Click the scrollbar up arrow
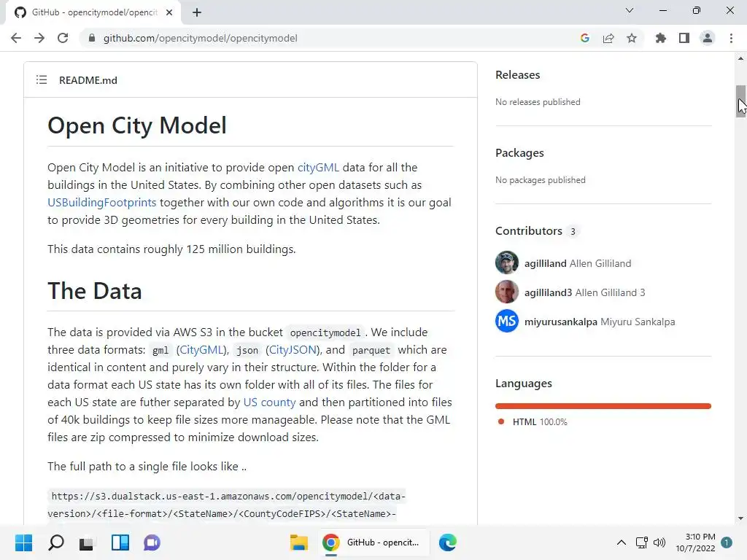This screenshot has height=560, width=747. (740, 58)
